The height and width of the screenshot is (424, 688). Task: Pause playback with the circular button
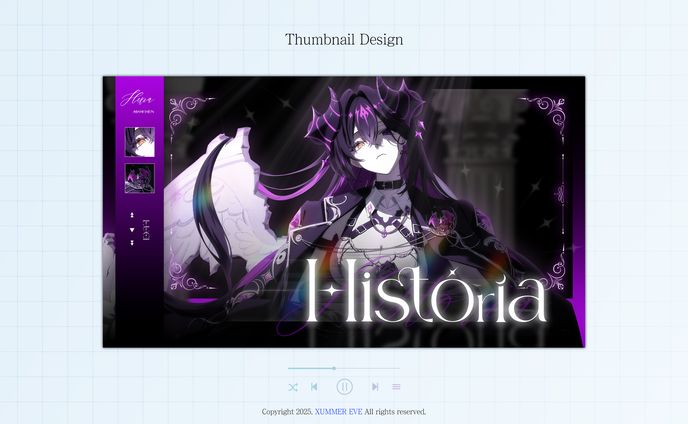pyautogui.click(x=344, y=387)
